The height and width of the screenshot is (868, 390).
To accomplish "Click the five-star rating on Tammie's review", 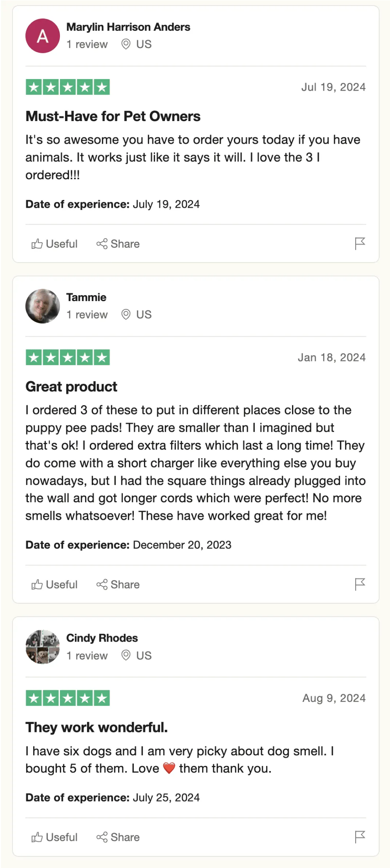I will click(x=68, y=357).
